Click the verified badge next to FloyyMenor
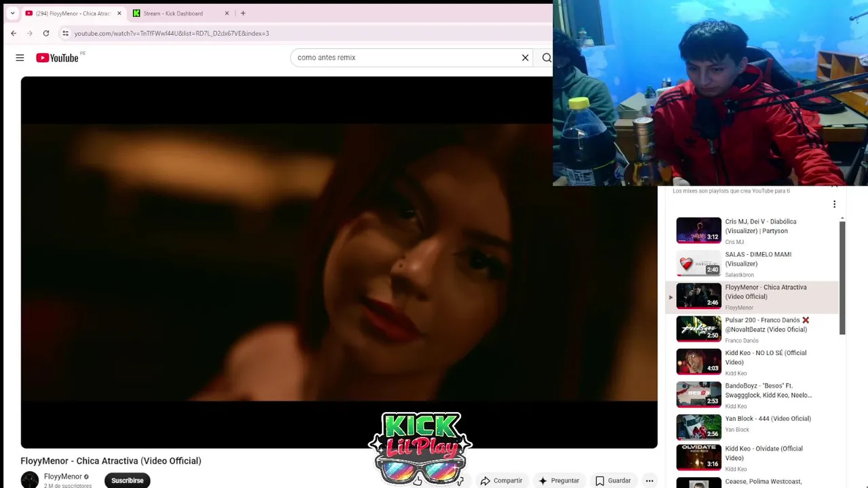The height and width of the screenshot is (488, 868). coord(86,476)
